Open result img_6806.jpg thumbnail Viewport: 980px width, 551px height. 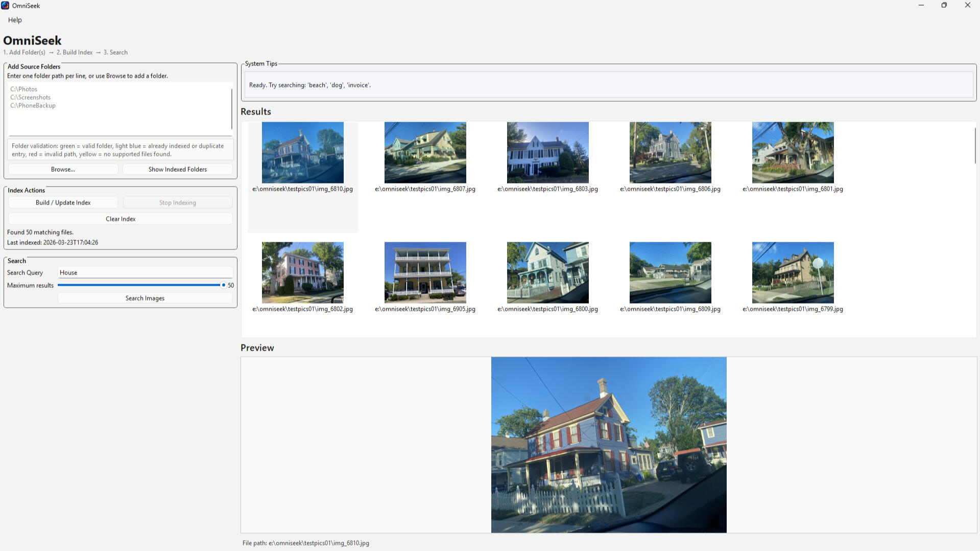tap(670, 152)
